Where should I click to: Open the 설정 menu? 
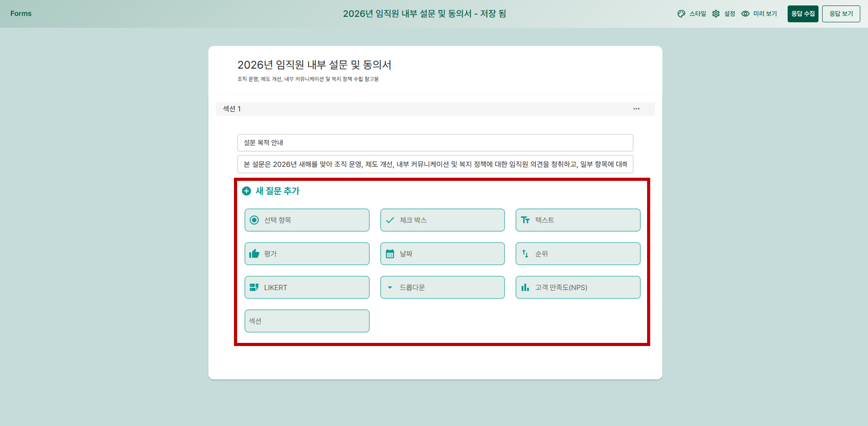pos(724,14)
